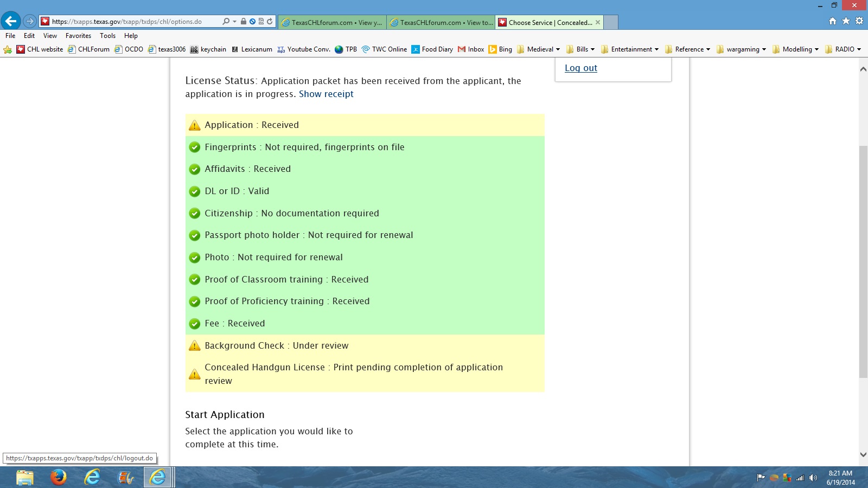Open the Favorites menu

pyautogui.click(x=78, y=36)
